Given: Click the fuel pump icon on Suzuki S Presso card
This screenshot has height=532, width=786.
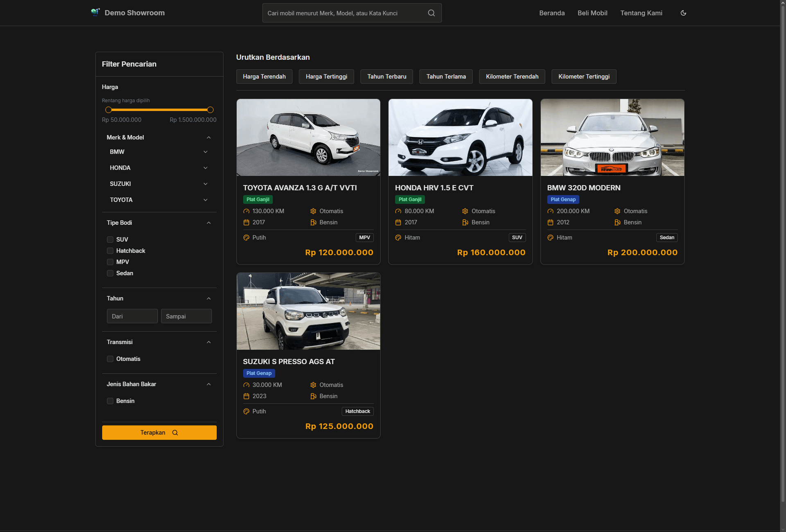Looking at the screenshot, I should click(313, 396).
